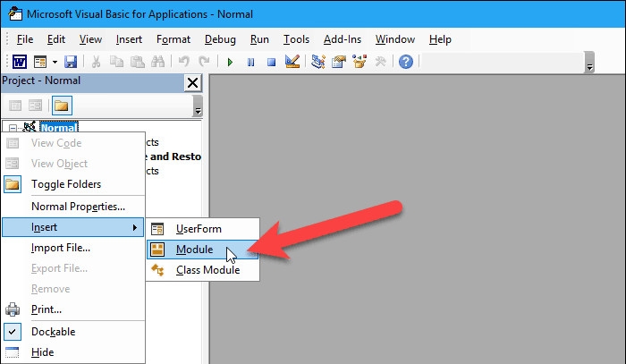The image size is (626, 364).
Task: Expand the standard toolbar options arrow
Action: click(589, 63)
